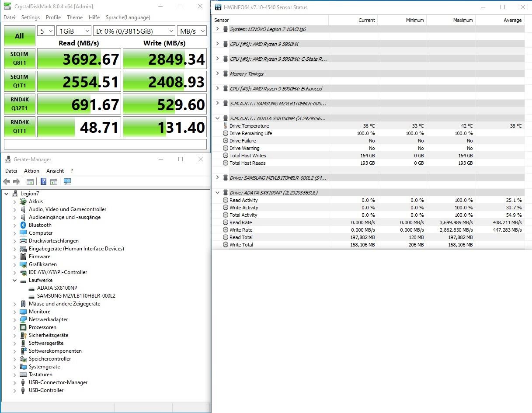Viewport: 532px width, 413px height.
Task: Expand the Netzwerkadapter node
Action: (x=14, y=319)
